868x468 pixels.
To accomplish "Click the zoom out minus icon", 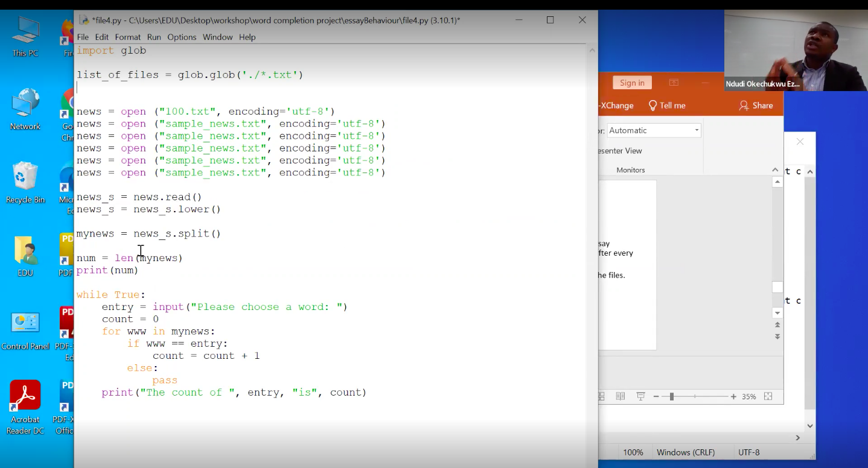I will pos(656,396).
